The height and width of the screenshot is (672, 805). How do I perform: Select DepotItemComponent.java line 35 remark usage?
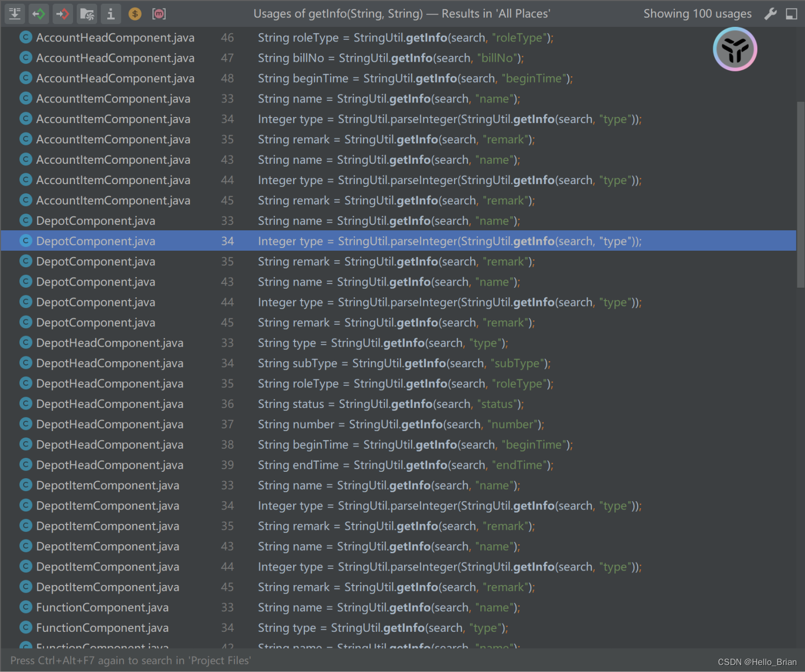[398, 526]
